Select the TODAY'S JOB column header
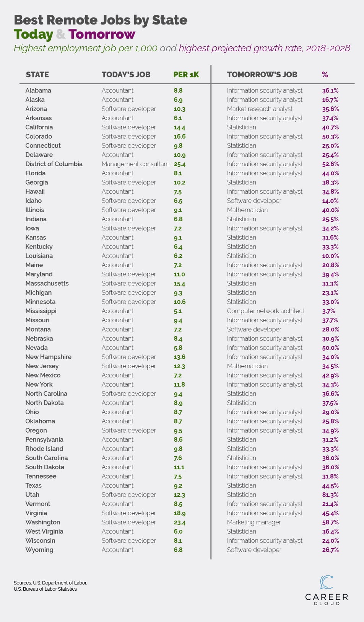364x622 pixels. [126, 75]
